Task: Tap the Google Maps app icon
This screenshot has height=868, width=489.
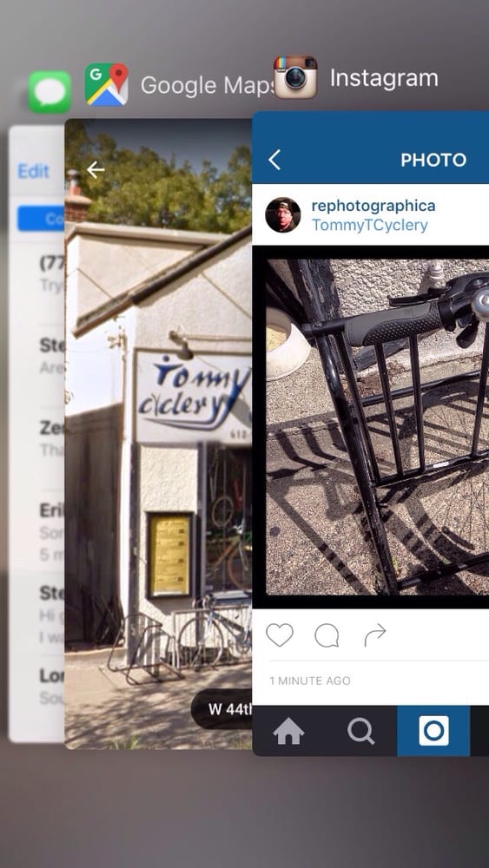Action: (x=106, y=85)
